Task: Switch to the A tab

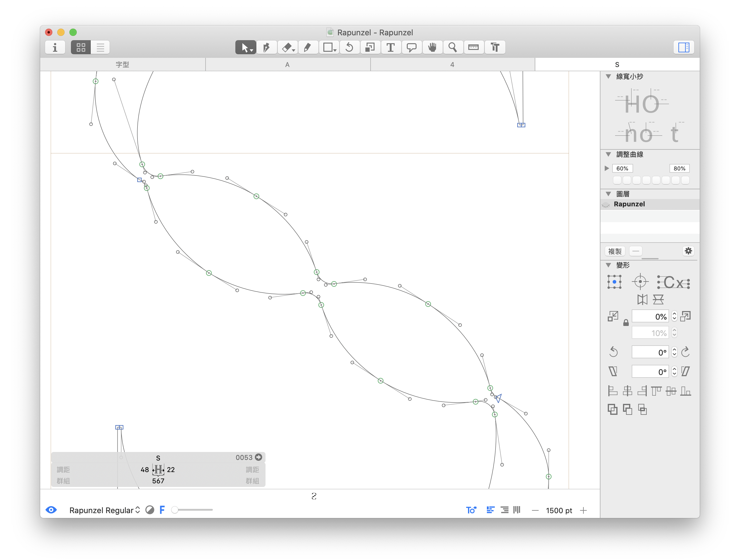Action: 287,65
